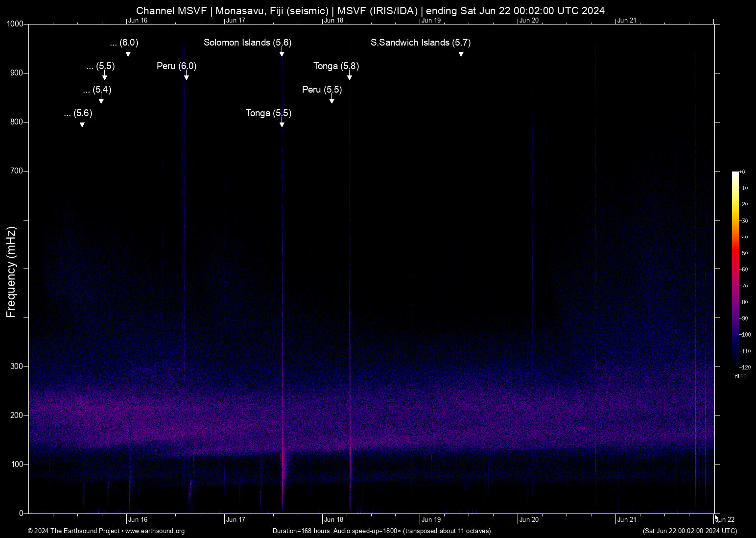Click the 900 frequency axis label
The height and width of the screenshot is (538, 756).
(17, 73)
